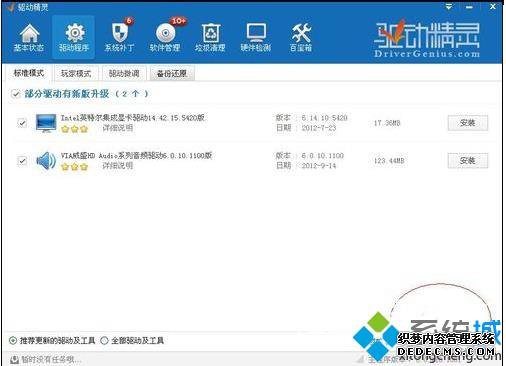
Task: Open the 基本状态 home icon
Action: point(29,38)
